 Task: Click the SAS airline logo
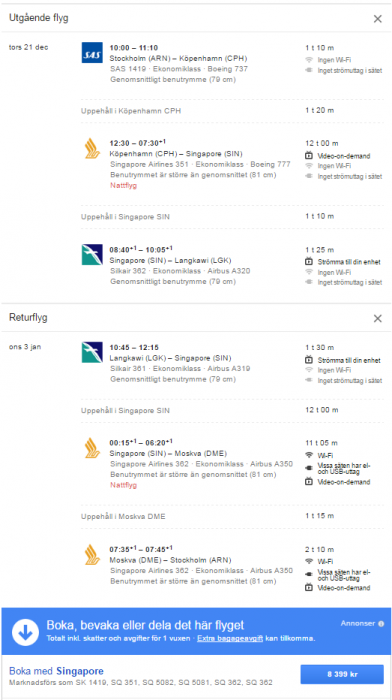pos(92,53)
